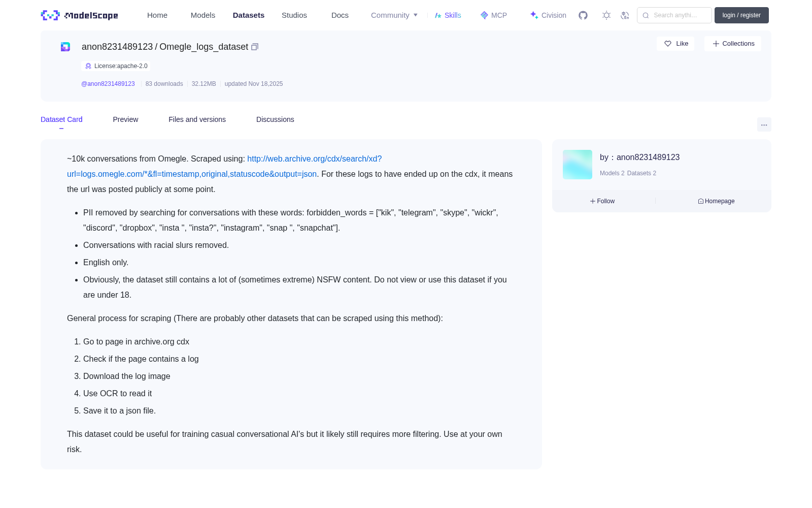Click the '32.12MB' size text
Viewport: 812px width, 508px height.
click(204, 84)
